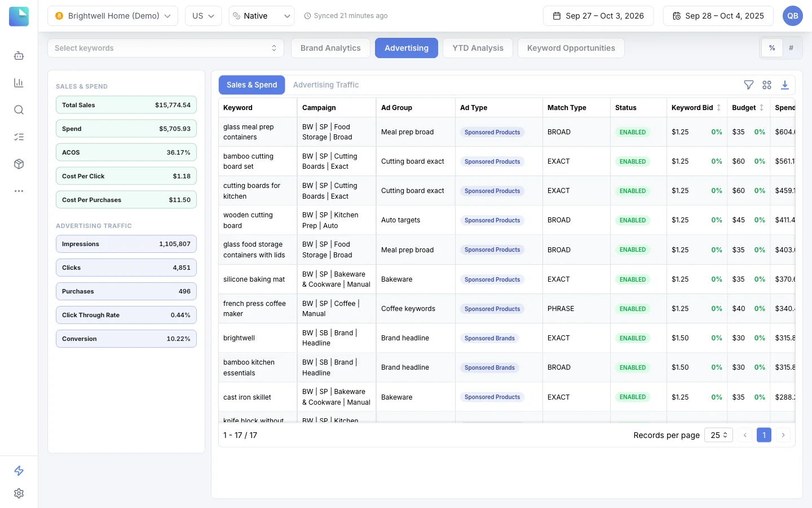Go to the previous page arrow
The height and width of the screenshot is (508, 812).
(x=745, y=435)
